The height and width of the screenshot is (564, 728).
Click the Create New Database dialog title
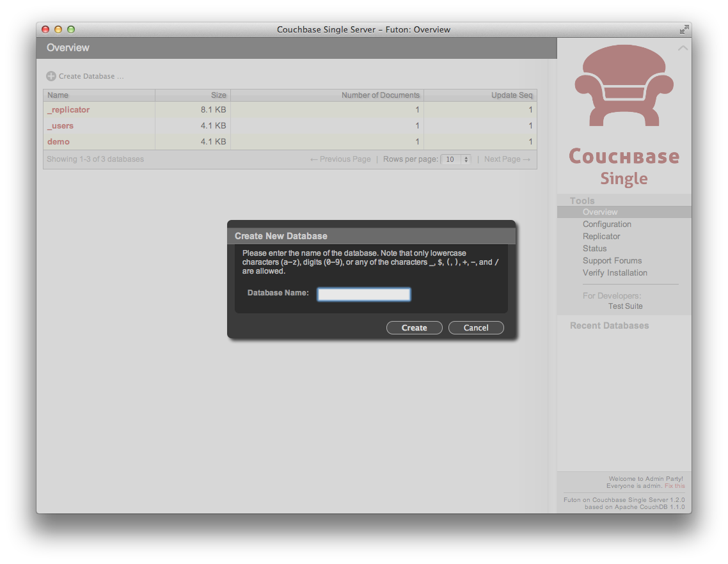point(281,236)
